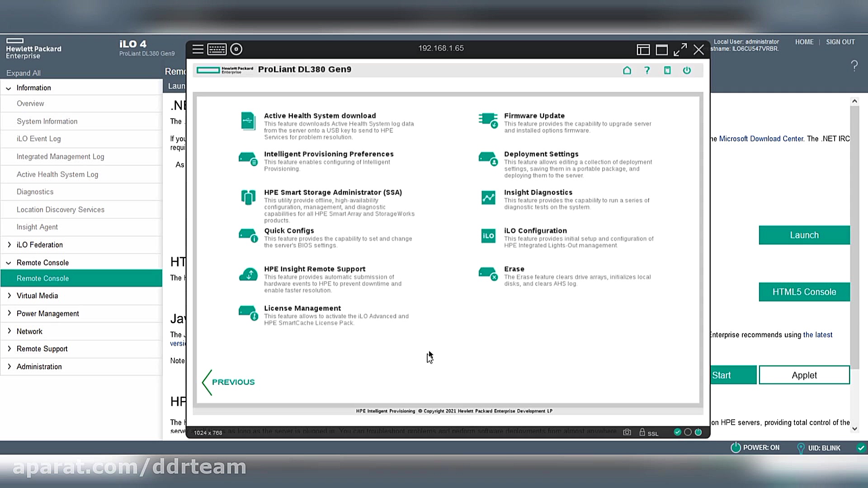The image size is (868, 488).
Task: Expand the iLO Federation section
Action: [9, 245]
